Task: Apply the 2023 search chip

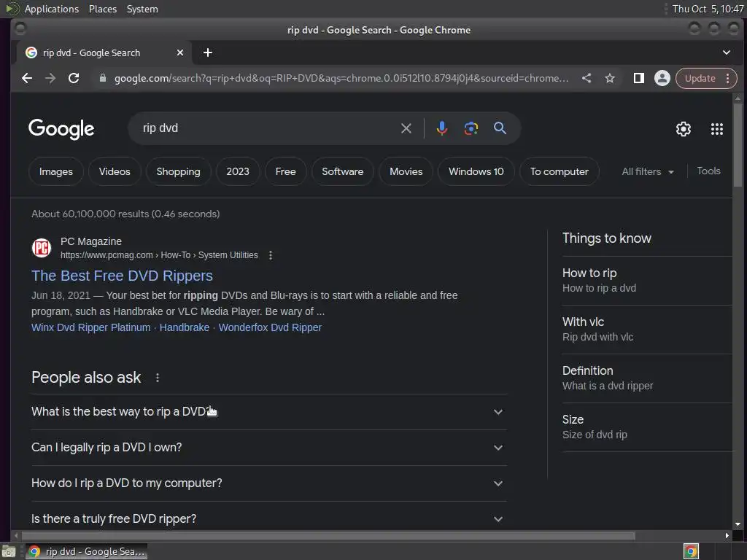Action: [238, 171]
